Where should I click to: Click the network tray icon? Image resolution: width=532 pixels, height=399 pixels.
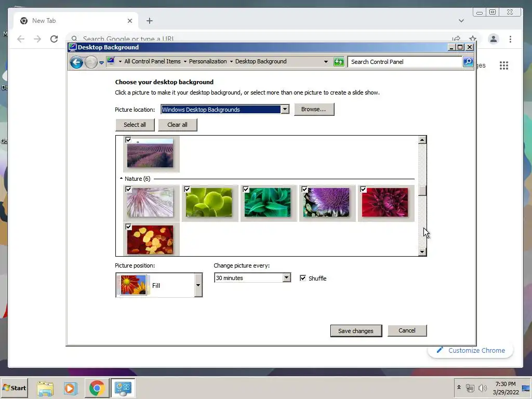(470, 388)
